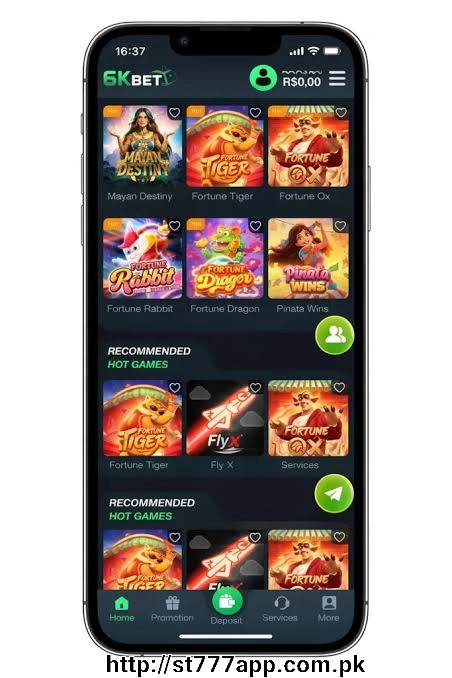
Task: Open the green user profile icon
Action: tap(263, 78)
